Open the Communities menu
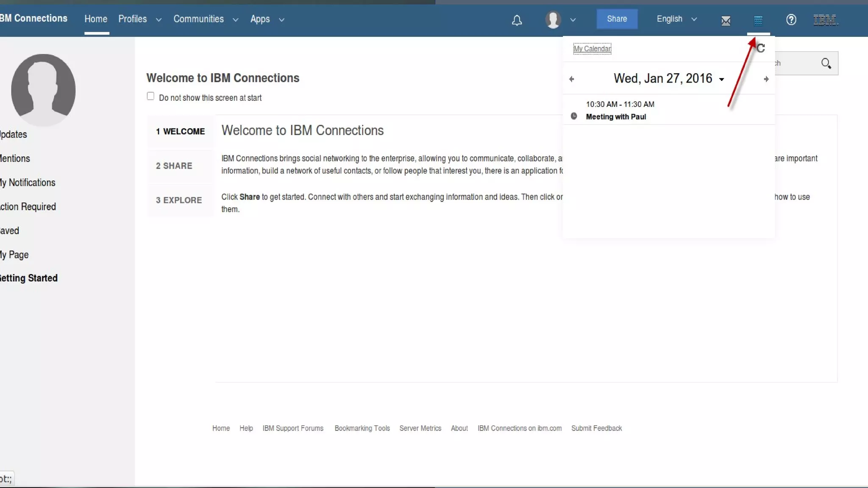Screen dimensions: 868x488 [198, 19]
